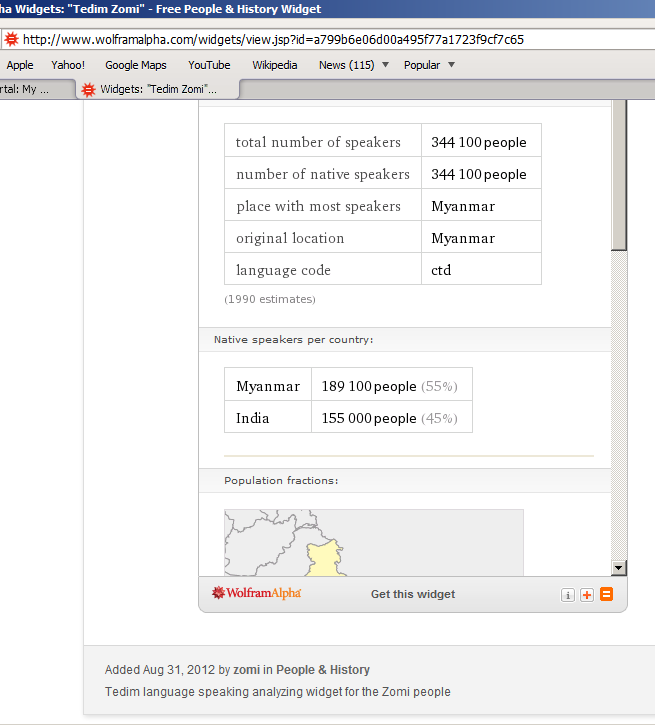The height and width of the screenshot is (725, 655).
Task: Click 'Native speakers per country:' heading
Action: 294,339
